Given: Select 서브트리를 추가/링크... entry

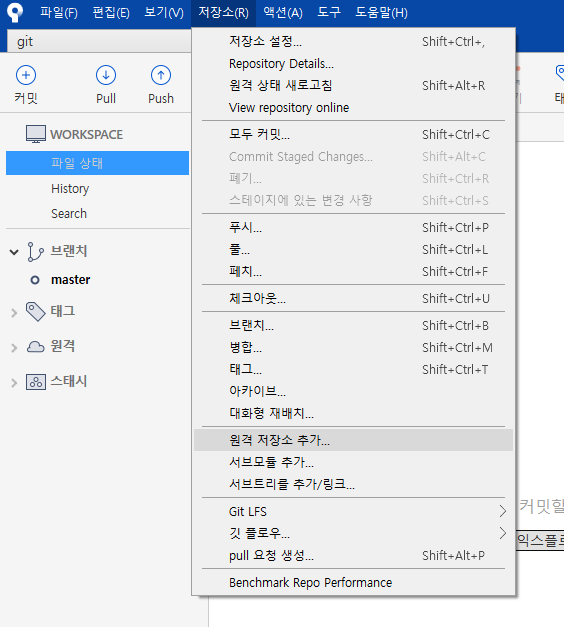Looking at the screenshot, I should click(354, 484).
